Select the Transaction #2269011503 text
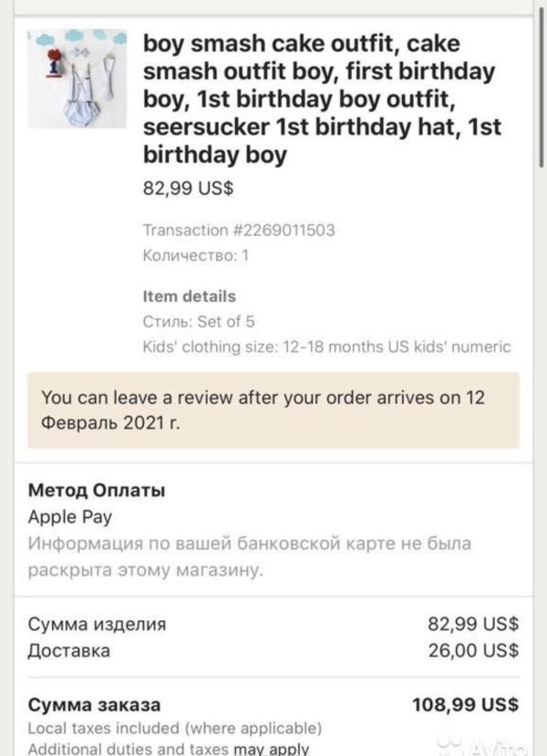 tap(239, 230)
